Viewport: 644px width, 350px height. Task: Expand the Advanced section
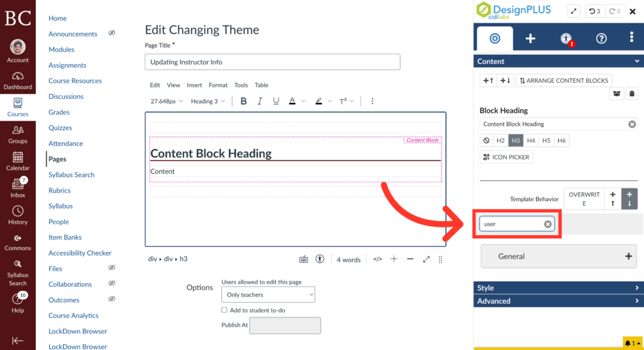tap(558, 301)
